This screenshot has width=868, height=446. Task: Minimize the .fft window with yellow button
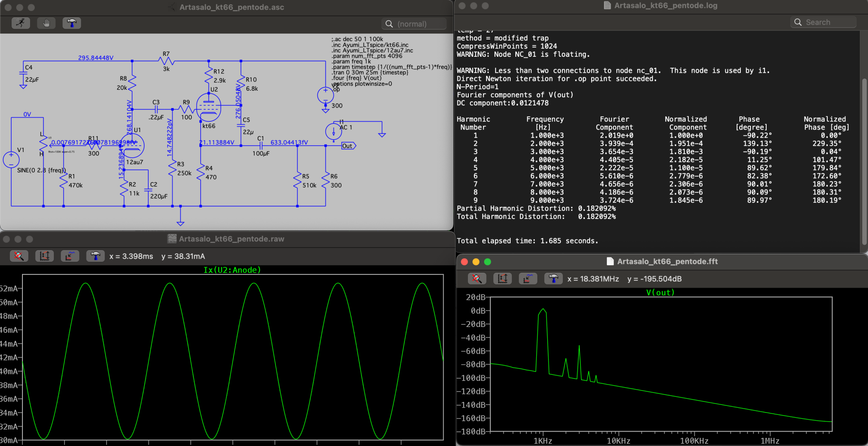[476, 262]
